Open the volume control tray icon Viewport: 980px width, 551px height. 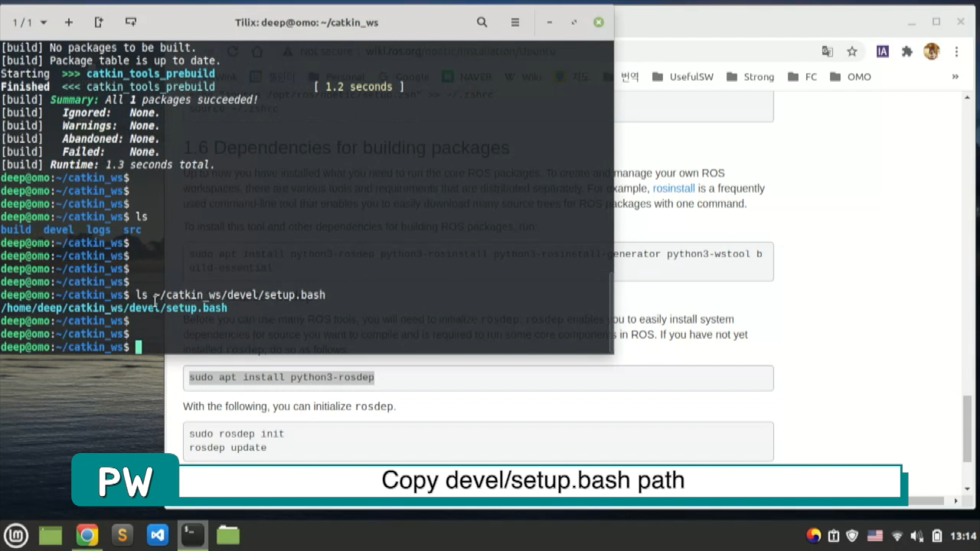pos(917,536)
